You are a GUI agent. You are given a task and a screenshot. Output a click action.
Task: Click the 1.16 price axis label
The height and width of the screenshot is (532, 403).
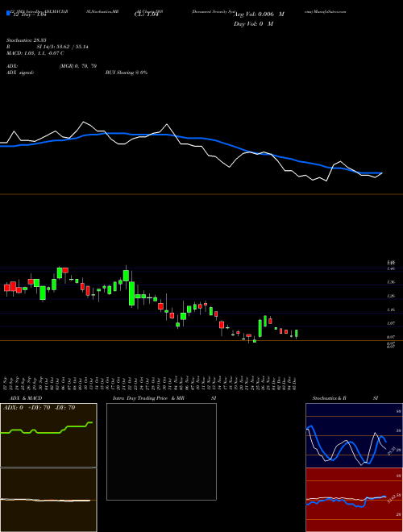[391, 310]
